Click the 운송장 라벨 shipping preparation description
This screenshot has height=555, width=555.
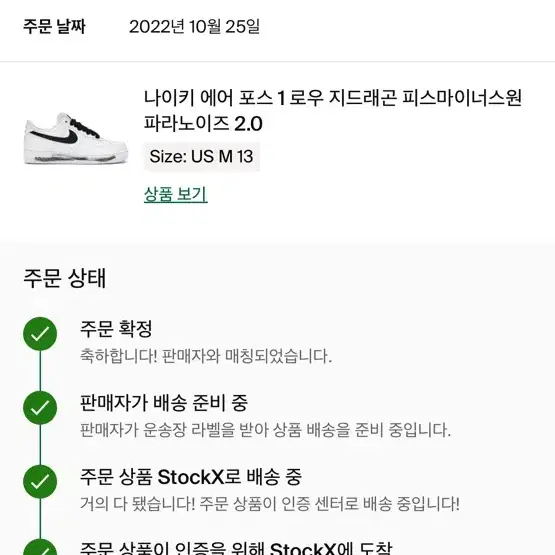[x=265, y=430]
